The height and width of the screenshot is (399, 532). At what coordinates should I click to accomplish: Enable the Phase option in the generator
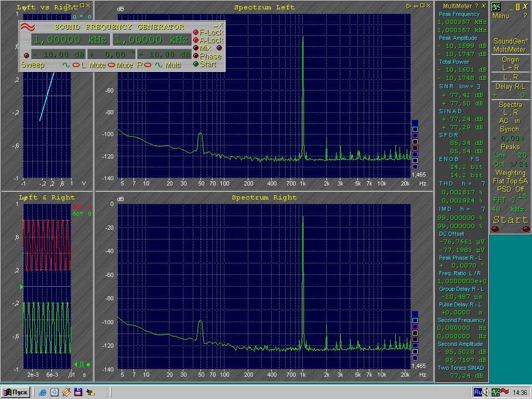pyautogui.click(x=196, y=56)
